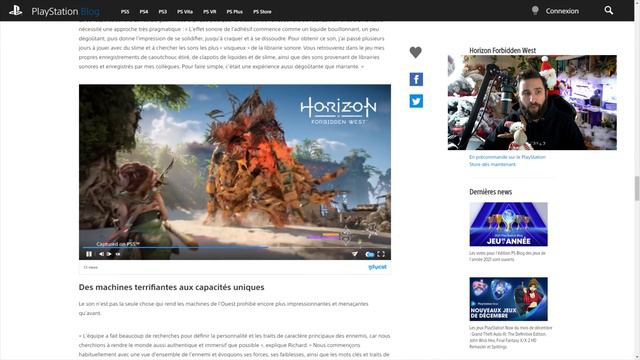Change the video playback speed

click(x=118, y=254)
